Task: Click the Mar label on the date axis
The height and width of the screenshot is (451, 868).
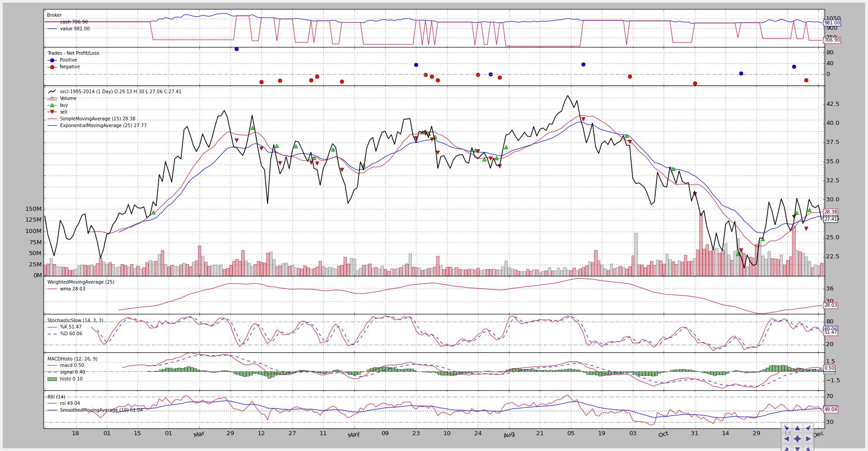Action: click(199, 434)
